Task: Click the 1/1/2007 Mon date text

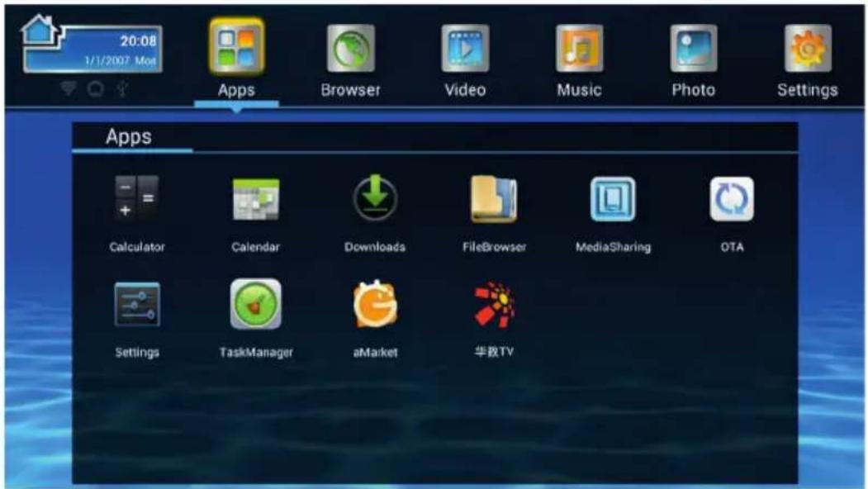Action: (120, 60)
